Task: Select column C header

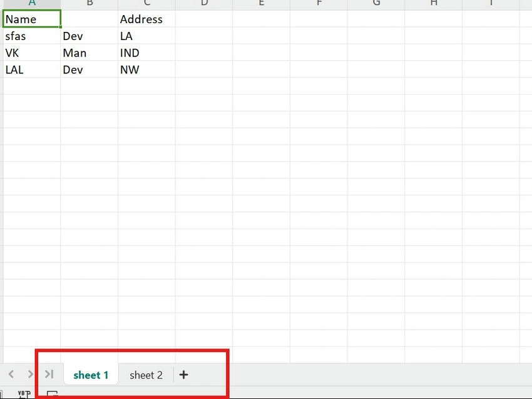Action: [146, 4]
